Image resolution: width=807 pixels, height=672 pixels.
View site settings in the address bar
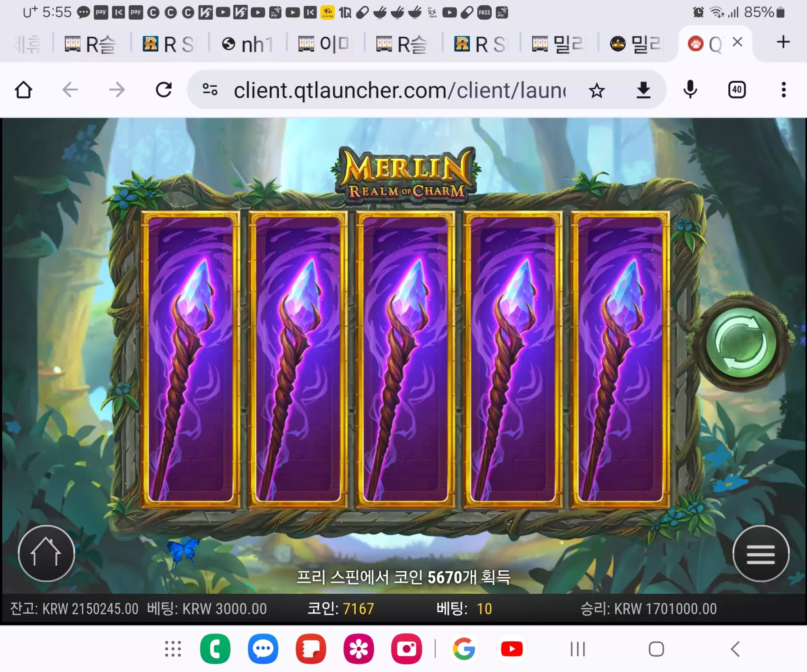click(210, 90)
